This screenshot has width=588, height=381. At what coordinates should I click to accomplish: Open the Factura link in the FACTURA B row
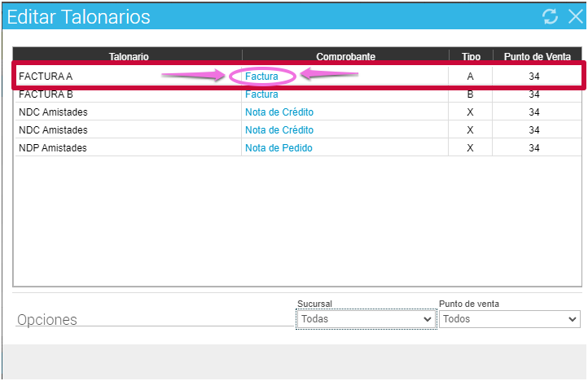point(261,94)
